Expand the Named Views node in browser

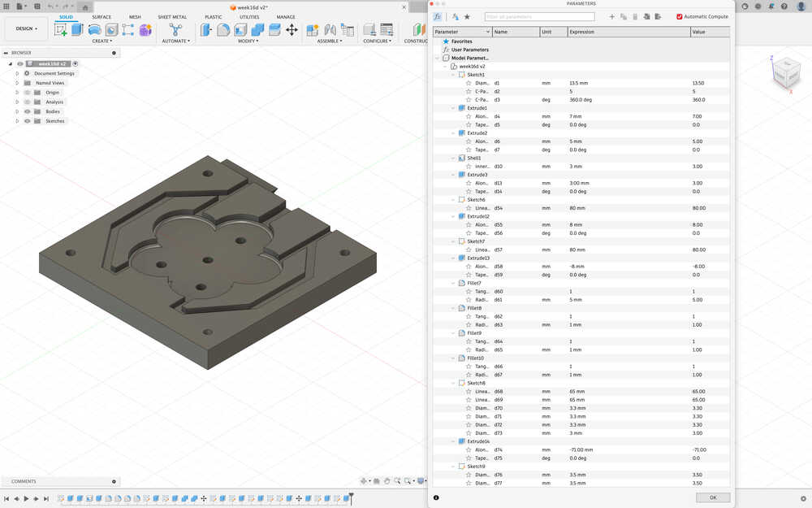click(x=17, y=83)
